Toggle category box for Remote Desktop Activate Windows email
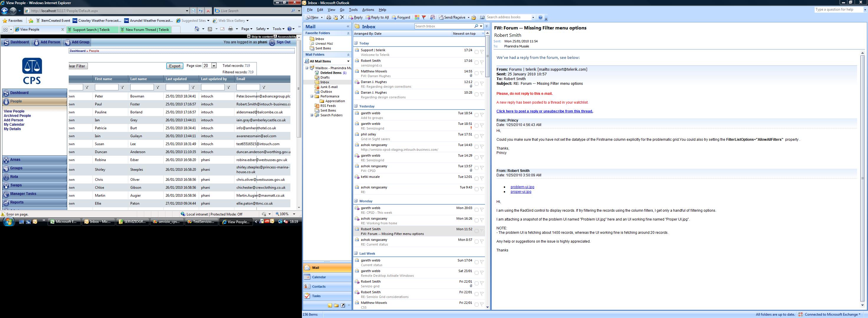 [x=476, y=273]
